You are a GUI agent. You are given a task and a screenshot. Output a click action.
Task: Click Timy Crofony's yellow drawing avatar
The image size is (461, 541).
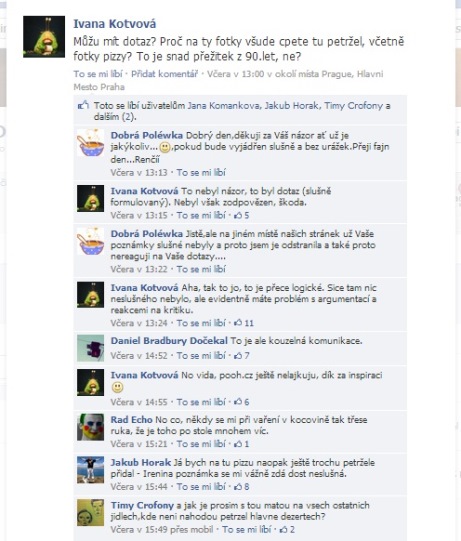[x=90, y=512]
